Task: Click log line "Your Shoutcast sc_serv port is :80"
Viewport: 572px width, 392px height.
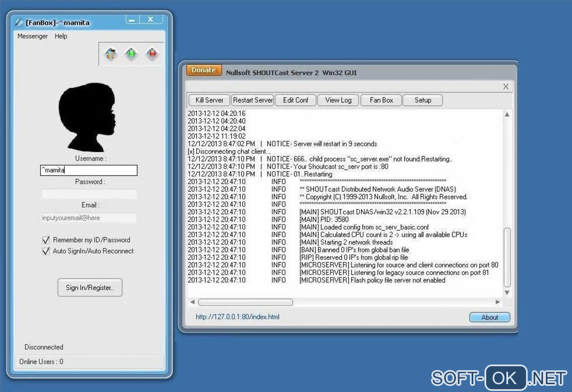Action: [x=341, y=167]
